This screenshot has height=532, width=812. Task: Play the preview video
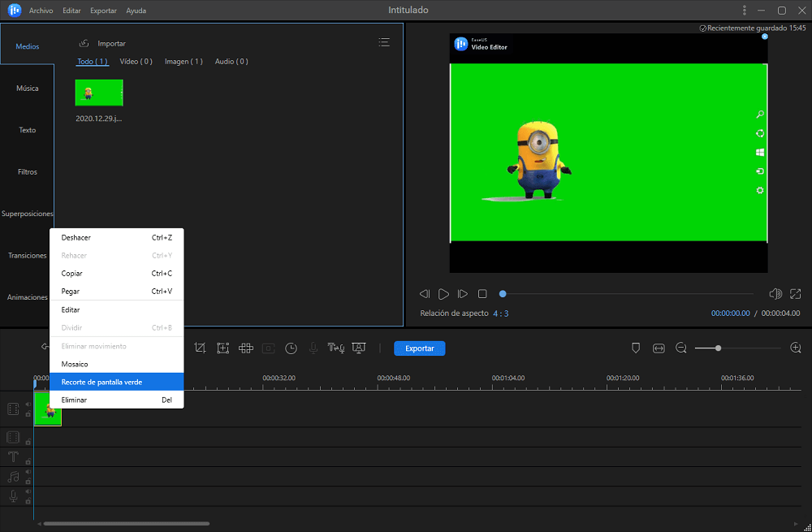tap(444, 294)
